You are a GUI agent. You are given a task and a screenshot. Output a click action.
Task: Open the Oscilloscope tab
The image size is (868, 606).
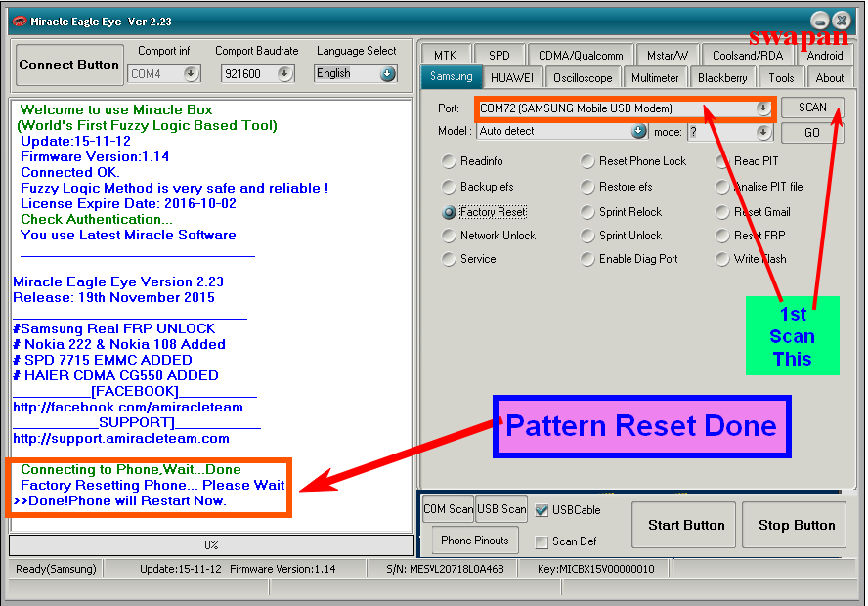click(583, 78)
